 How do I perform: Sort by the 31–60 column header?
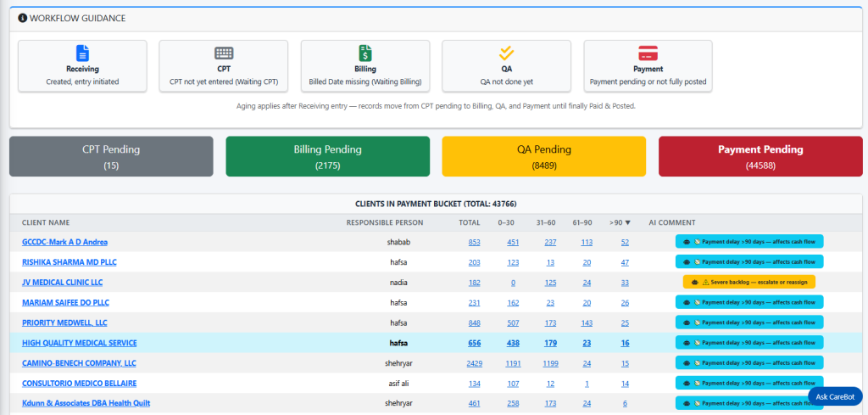click(x=546, y=222)
